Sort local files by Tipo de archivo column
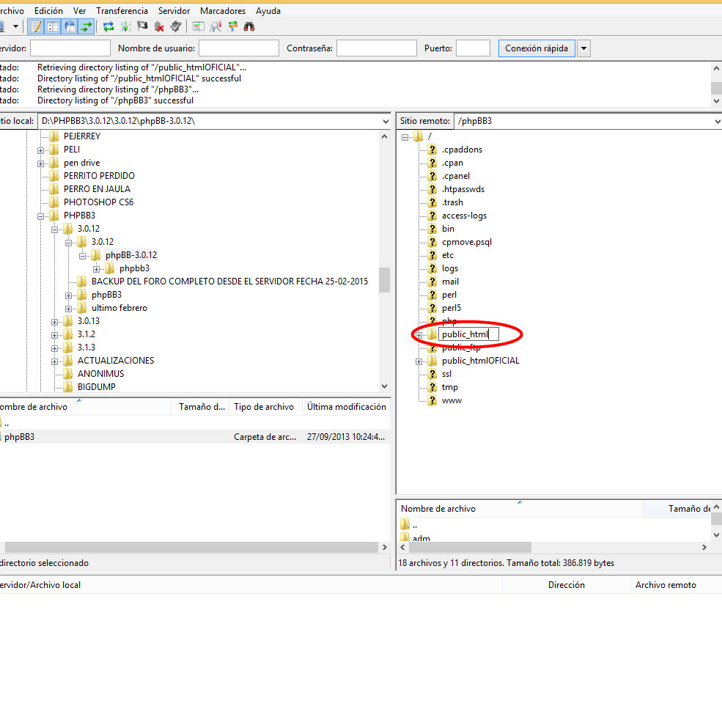Screen dimensions: 722x728 point(264,407)
